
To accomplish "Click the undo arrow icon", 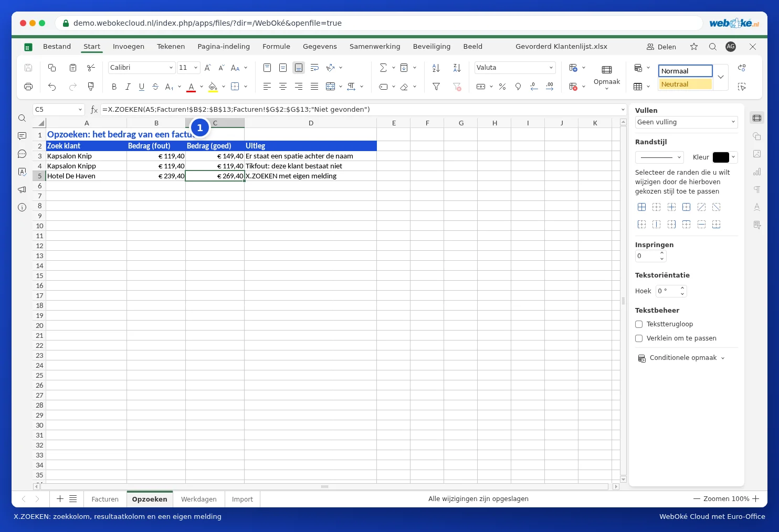I will (52, 87).
